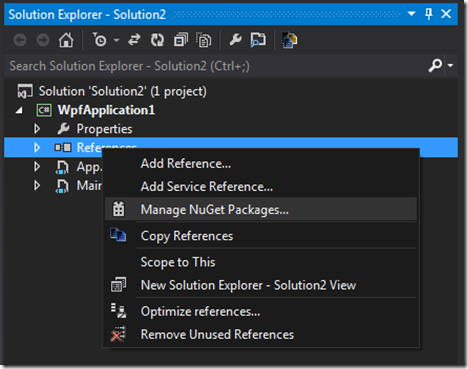468x369 pixels.
Task: Toggle Show All Files
Action: pyautogui.click(x=204, y=40)
